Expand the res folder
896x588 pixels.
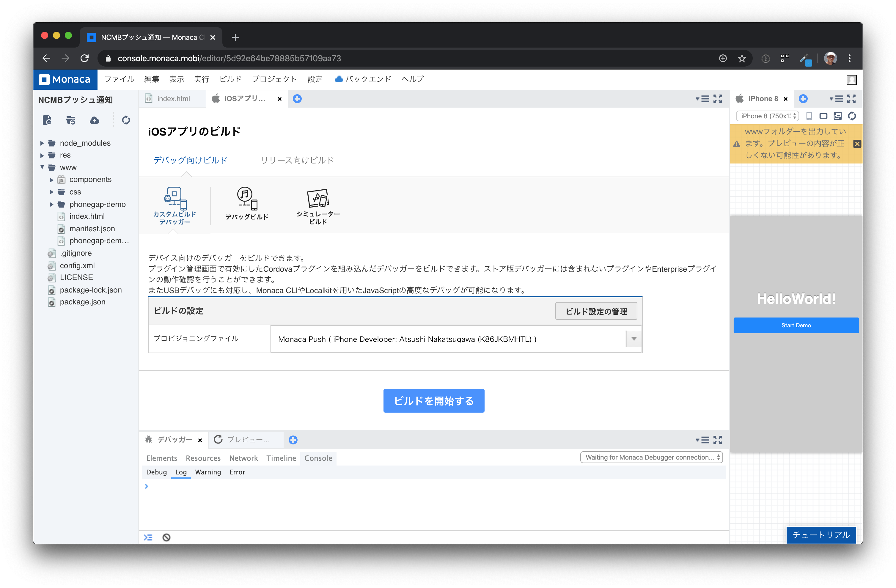tap(42, 155)
